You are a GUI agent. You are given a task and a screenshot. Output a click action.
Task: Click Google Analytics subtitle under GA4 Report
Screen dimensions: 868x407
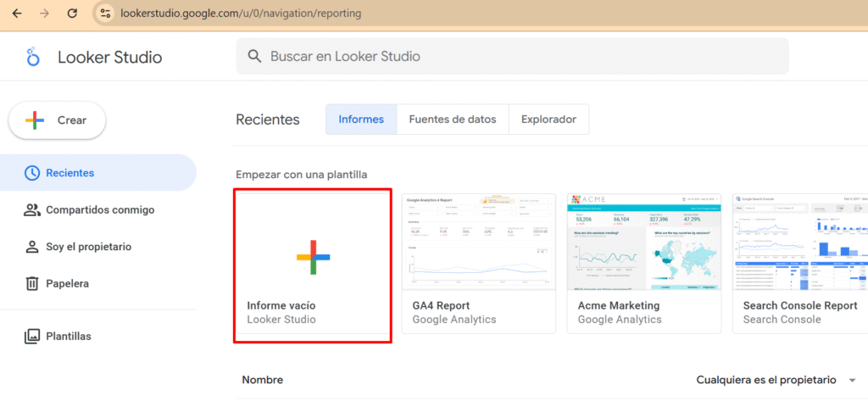click(x=454, y=320)
